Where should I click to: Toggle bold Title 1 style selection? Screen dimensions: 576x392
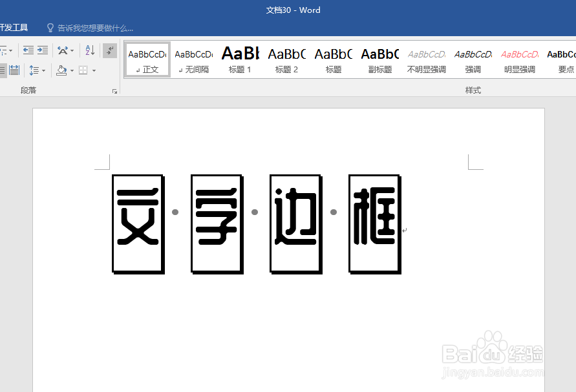[x=240, y=59]
